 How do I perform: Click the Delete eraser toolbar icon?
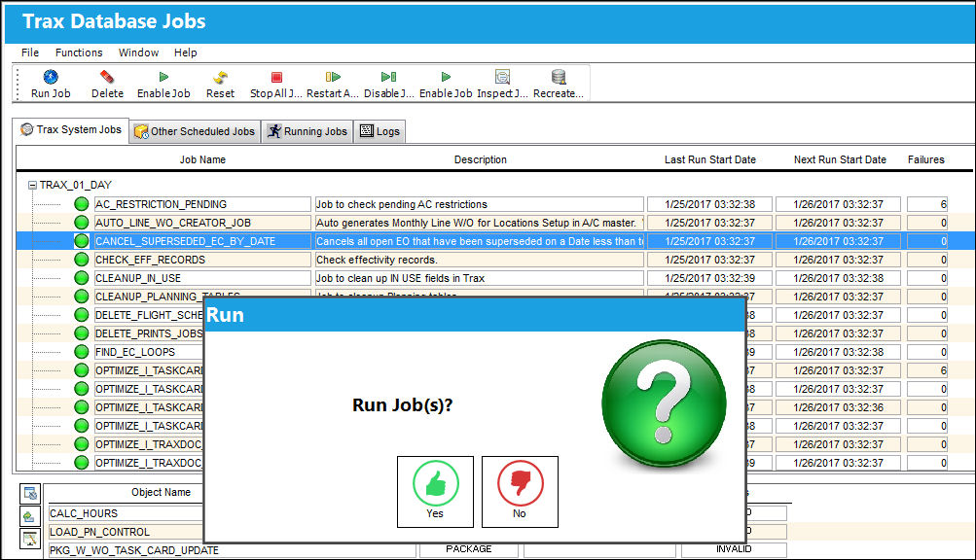point(107,77)
